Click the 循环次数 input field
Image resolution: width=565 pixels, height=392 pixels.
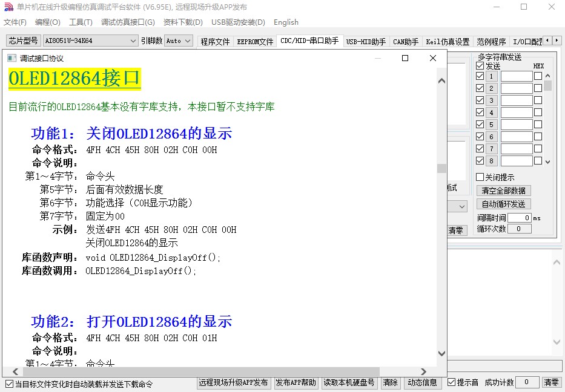[x=519, y=229]
